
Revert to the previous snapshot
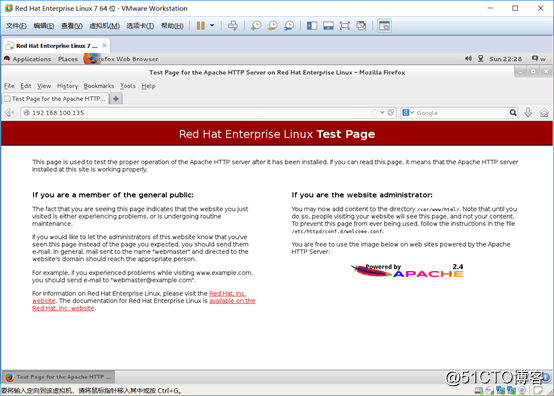(x=272, y=25)
